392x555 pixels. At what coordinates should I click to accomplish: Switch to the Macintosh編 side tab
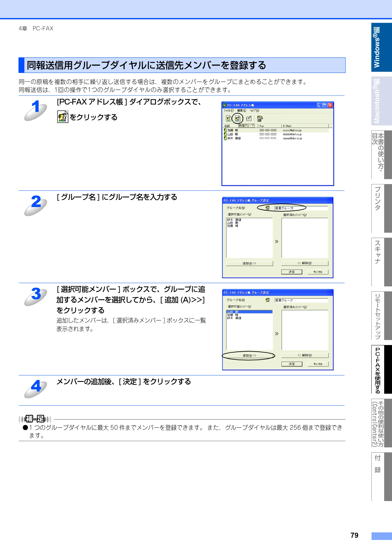tap(381, 101)
